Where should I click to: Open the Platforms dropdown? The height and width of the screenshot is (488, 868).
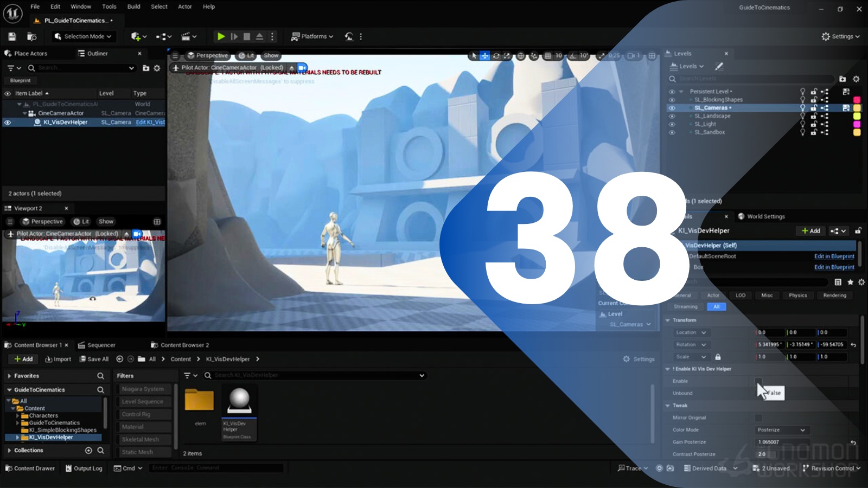point(312,36)
